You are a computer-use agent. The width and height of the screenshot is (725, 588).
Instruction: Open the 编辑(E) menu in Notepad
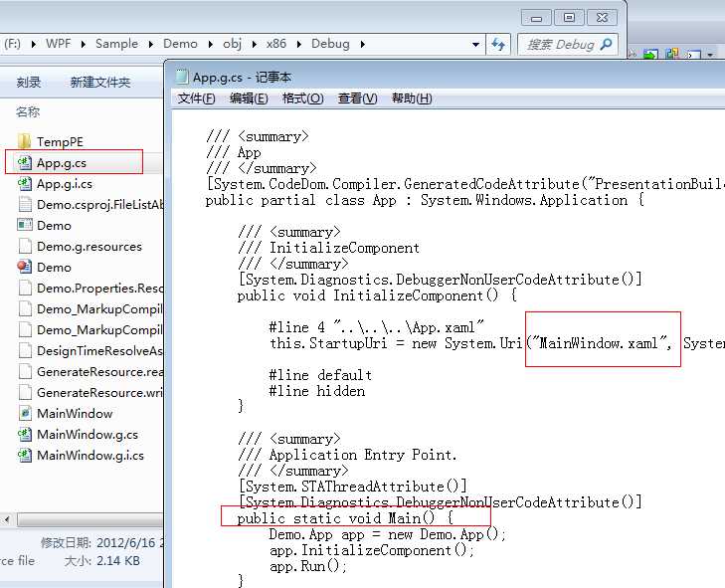[249, 98]
